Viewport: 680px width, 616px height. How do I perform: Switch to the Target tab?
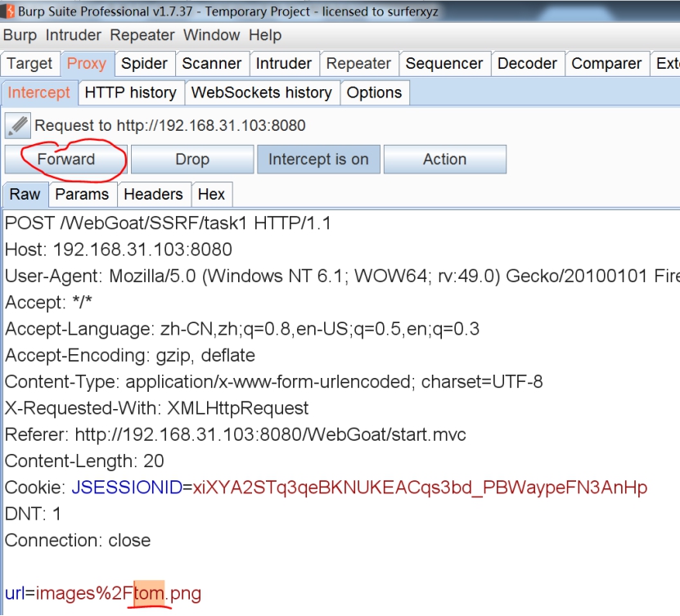point(29,64)
